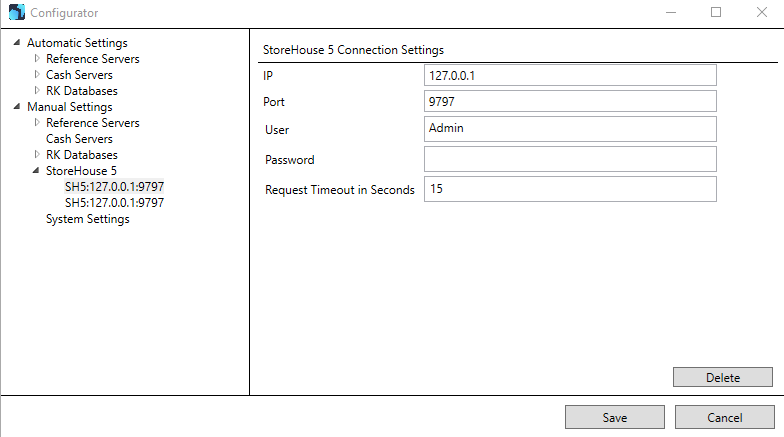Focus the User input field
The height and width of the screenshot is (437, 784).
(570, 129)
